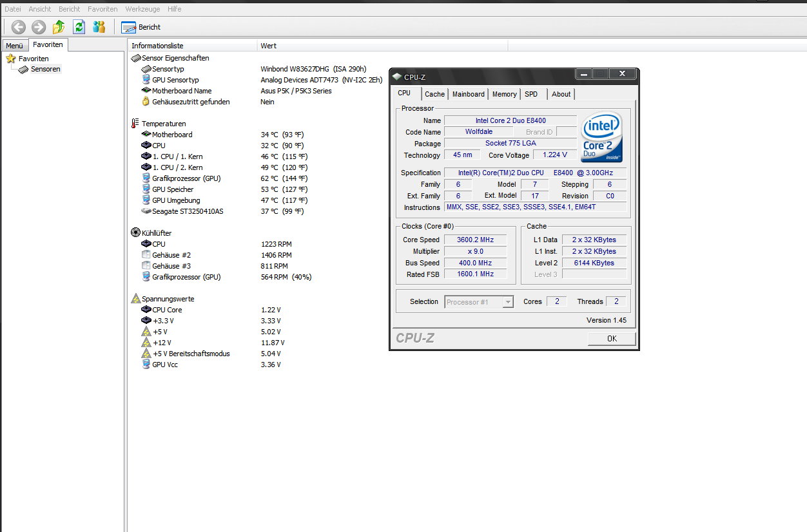Open the About tab in CPU-Z
Screen dimensions: 807x532
561,94
